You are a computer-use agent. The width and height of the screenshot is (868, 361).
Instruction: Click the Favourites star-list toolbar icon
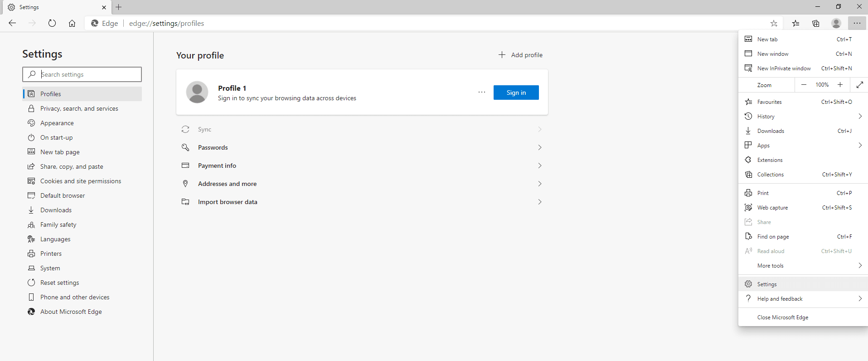[795, 24]
